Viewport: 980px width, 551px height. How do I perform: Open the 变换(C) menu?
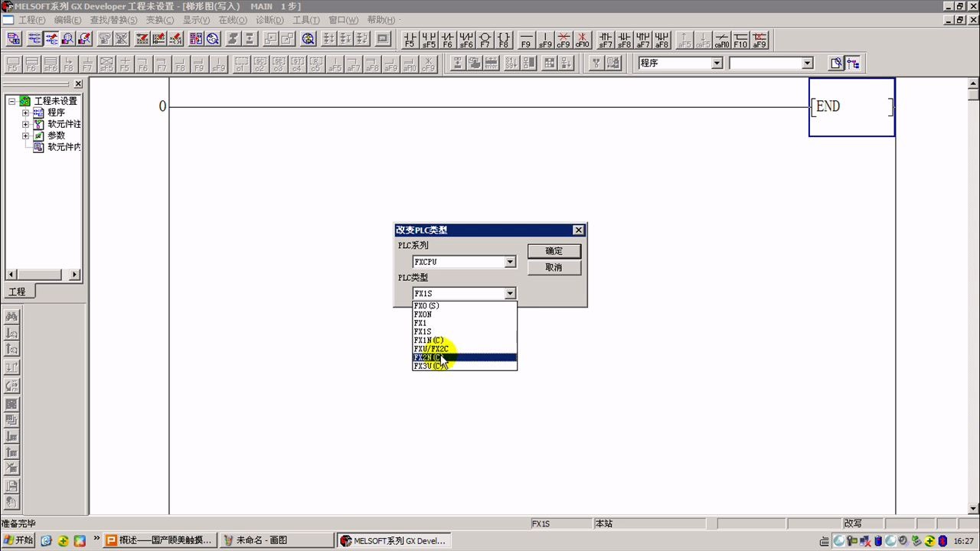160,20
